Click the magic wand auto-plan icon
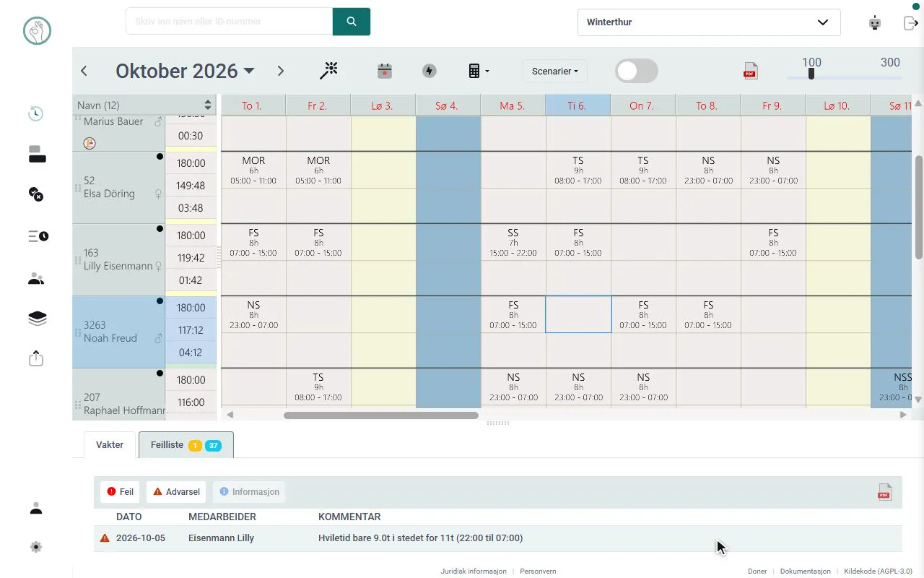Viewport: 924px width, 578px height. click(329, 71)
